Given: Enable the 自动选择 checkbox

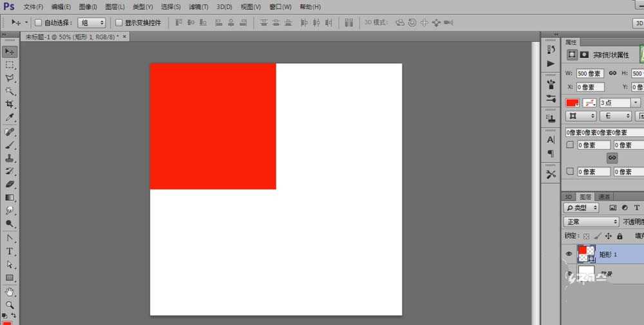Looking at the screenshot, I should [38, 23].
